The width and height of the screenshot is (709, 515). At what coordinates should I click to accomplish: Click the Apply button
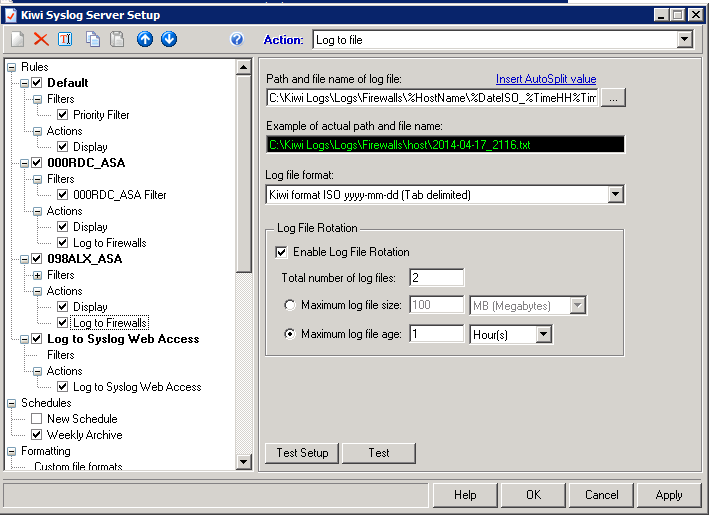point(669,495)
